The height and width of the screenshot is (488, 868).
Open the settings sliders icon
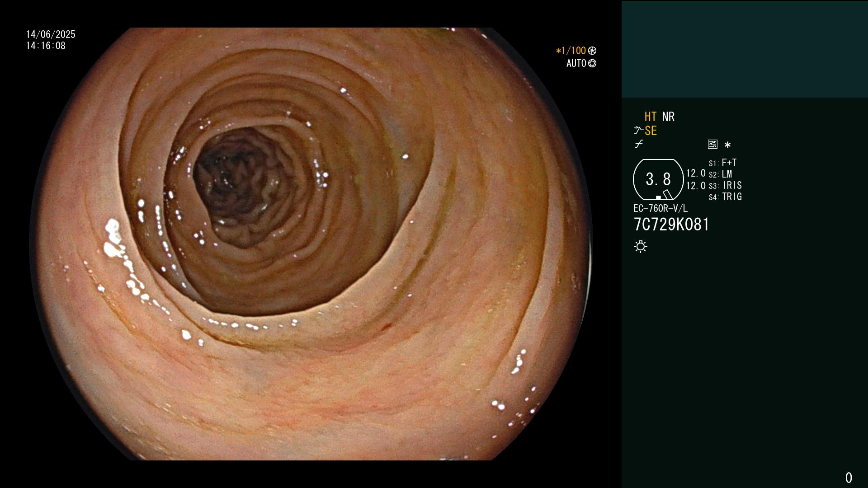click(x=712, y=144)
